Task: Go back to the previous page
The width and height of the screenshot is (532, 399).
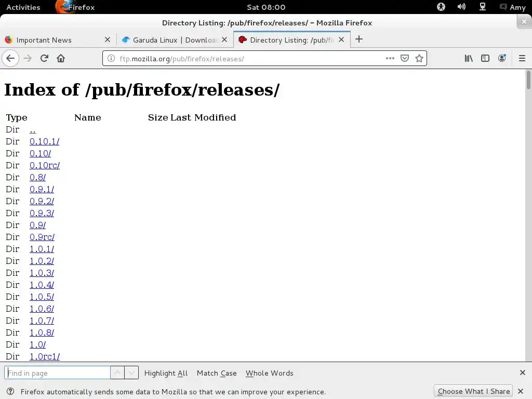Action: click(x=10, y=58)
